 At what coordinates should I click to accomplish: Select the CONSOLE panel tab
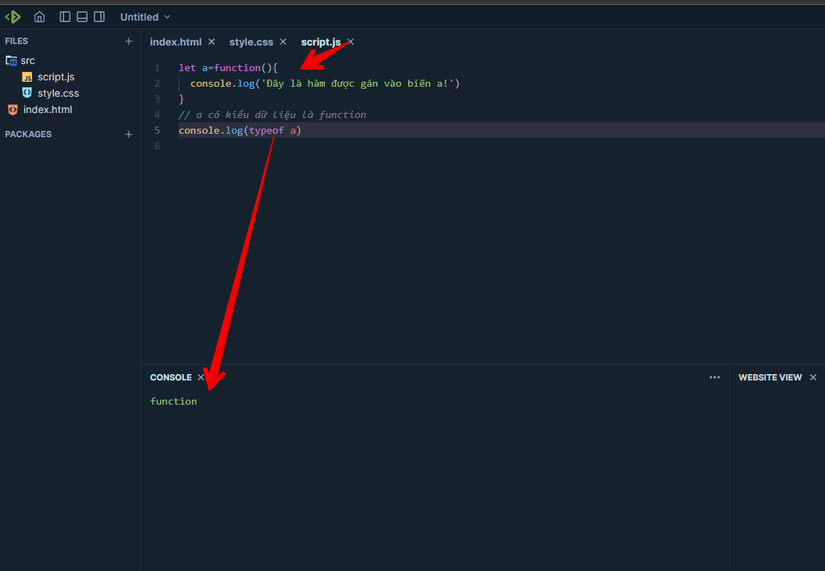tap(170, 377)
